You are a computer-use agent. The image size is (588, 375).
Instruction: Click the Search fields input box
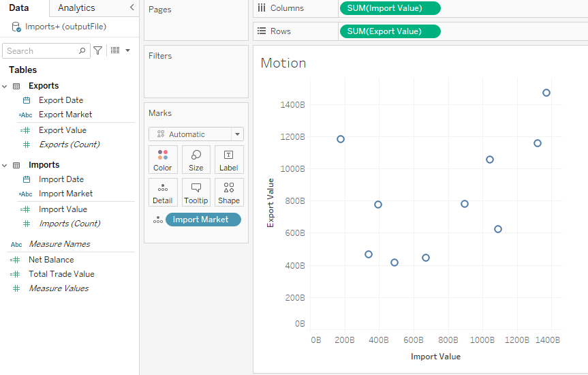point(41,50)
